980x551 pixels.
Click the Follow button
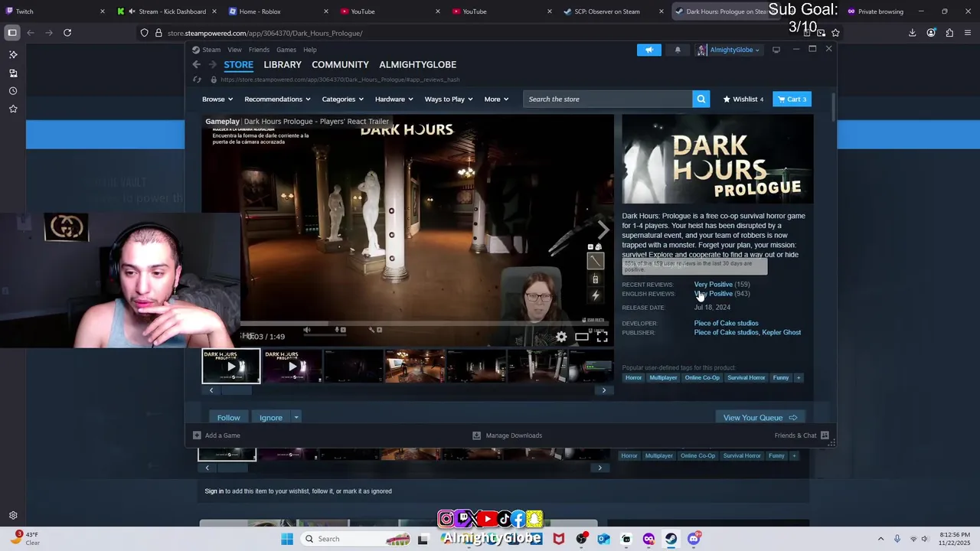(228, 418)
